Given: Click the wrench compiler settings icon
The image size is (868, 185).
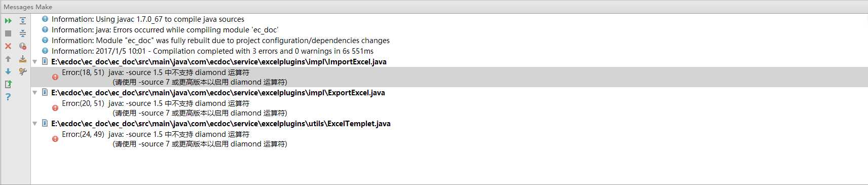Looking at the screenshot, I should click(x=23, y=71).
